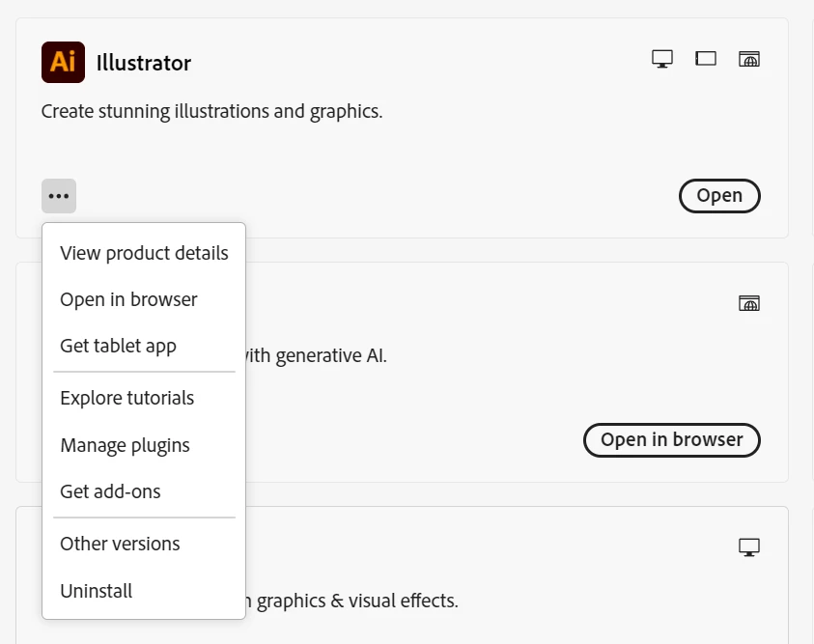The height and width of the screenshot is (644, 814).
Task: Click the tablet platform icon on Illustrator card
Action: (x=706, y=59)
